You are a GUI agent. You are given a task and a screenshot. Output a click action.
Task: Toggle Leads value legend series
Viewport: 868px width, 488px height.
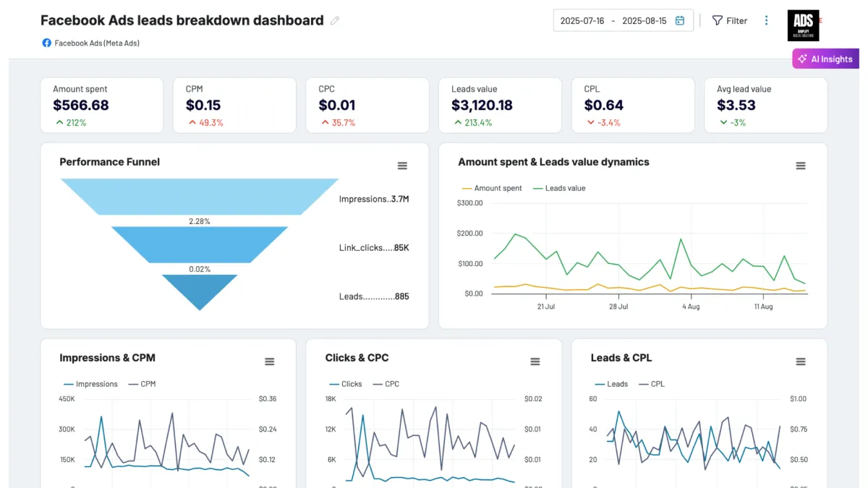(559, 188)
